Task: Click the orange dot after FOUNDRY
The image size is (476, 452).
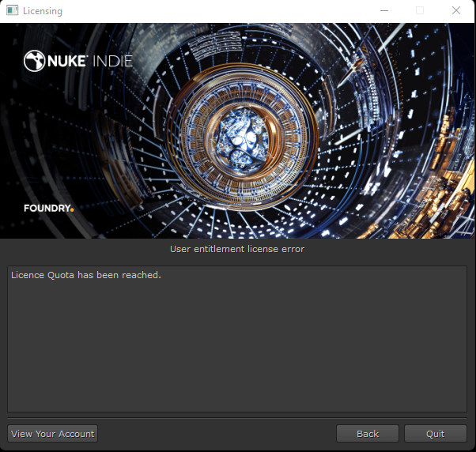Action: [x=72, y=210]
